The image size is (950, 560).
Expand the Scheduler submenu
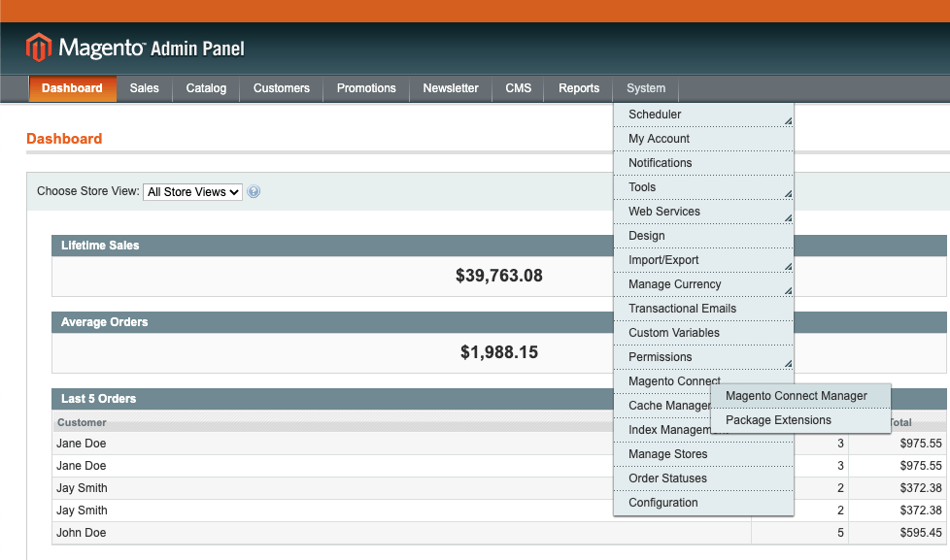[703, 115]
